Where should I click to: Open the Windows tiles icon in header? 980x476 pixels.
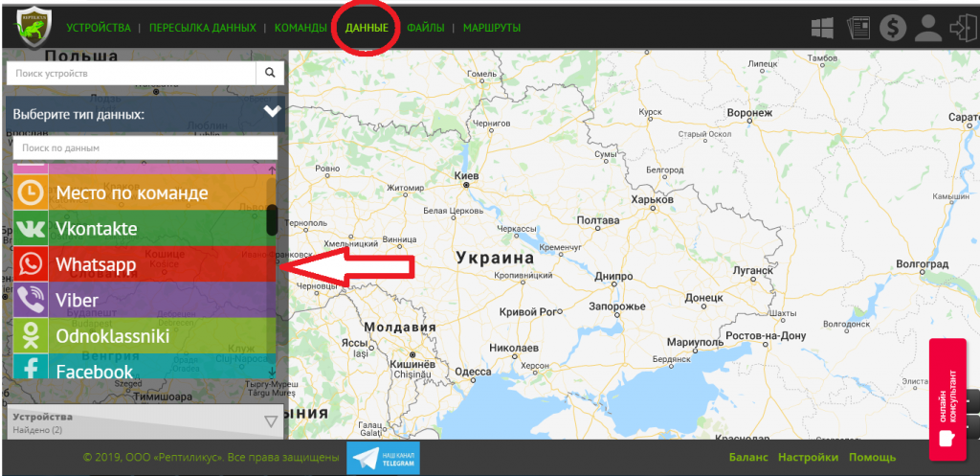coord(824,28)
